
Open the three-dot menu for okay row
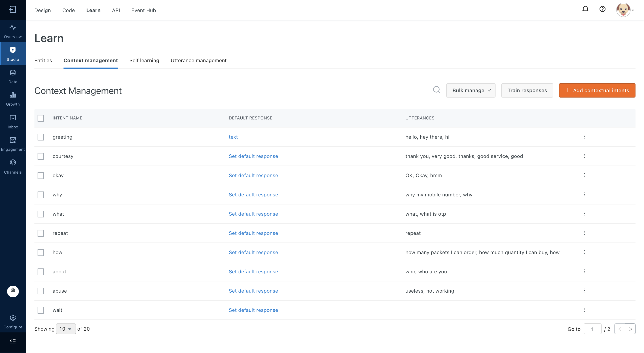(x=585, y=175)
